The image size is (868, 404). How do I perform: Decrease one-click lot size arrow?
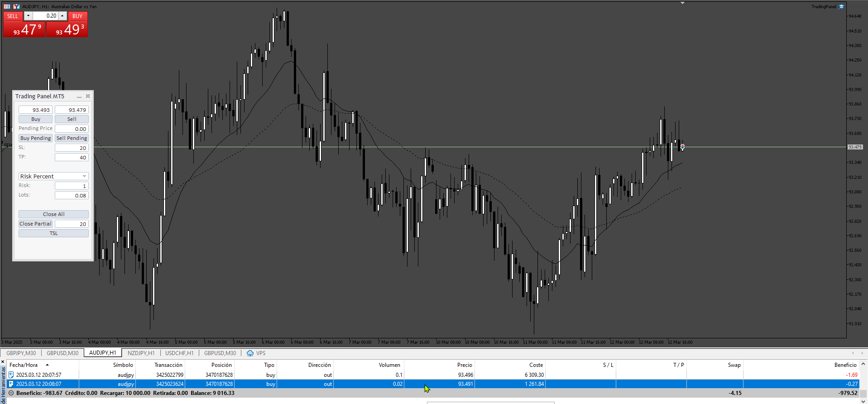28,16
